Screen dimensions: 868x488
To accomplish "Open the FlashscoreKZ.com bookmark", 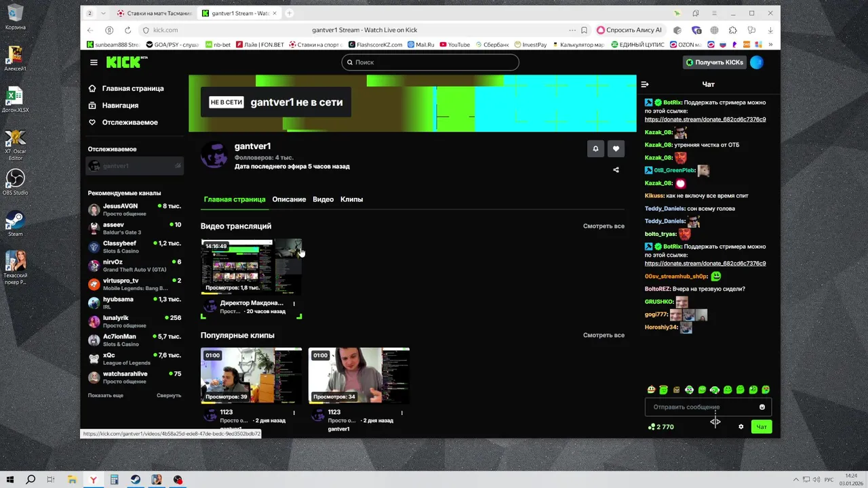I will pyautogui.click(x=375, y=45).
